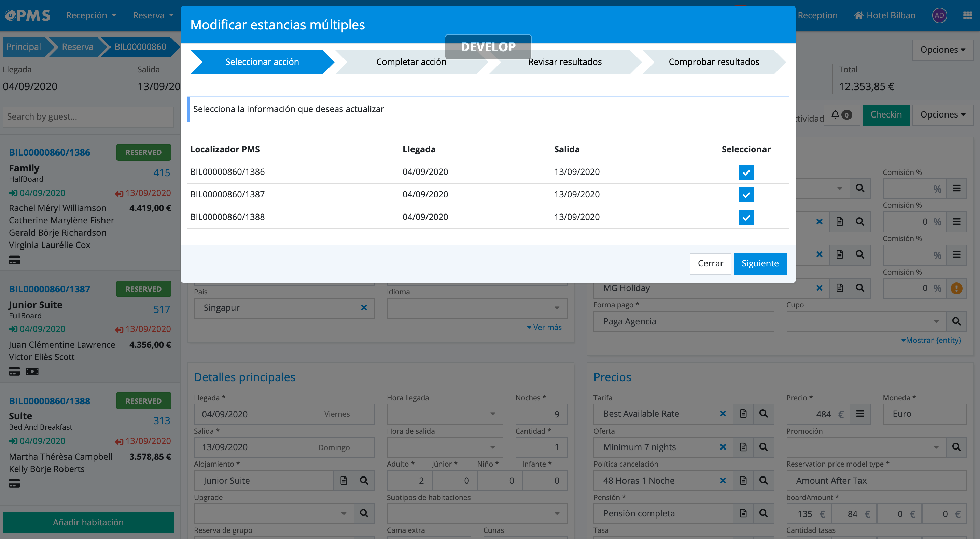
Task: Click the notifications bell icon
Action: tap(836, 114)
